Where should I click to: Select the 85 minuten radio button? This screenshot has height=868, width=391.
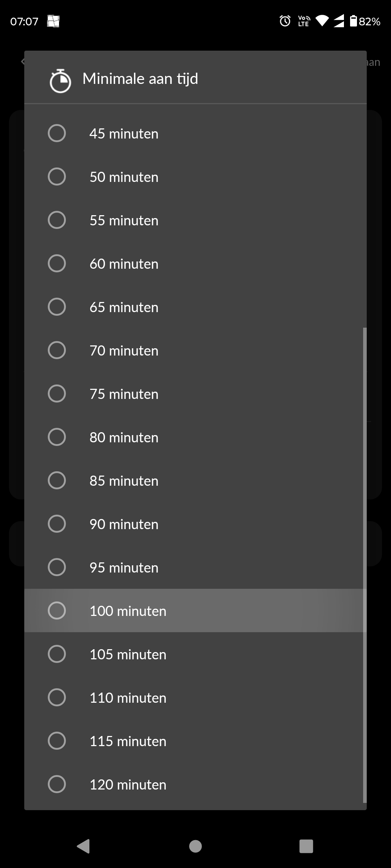pyautogui.click(x=57, y=480)
